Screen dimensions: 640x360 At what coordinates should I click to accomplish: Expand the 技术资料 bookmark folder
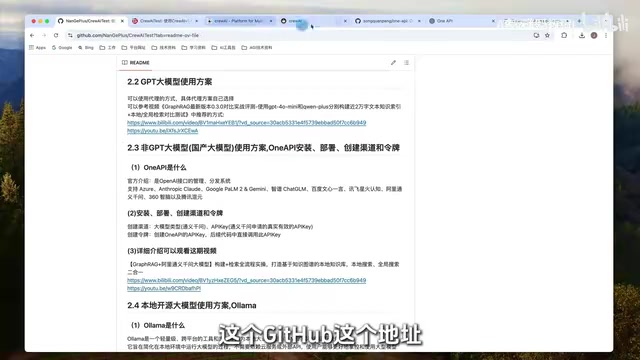point(163,48)
